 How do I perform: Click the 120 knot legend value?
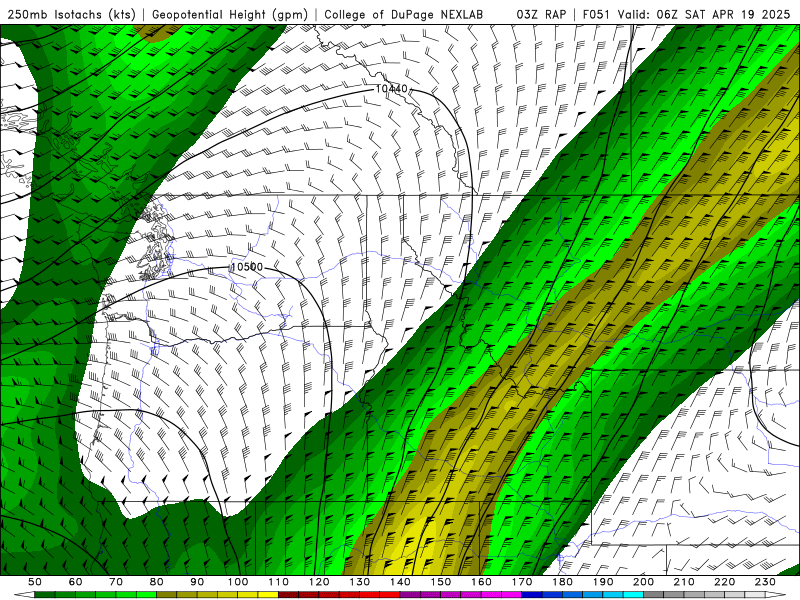pos(319,582)
